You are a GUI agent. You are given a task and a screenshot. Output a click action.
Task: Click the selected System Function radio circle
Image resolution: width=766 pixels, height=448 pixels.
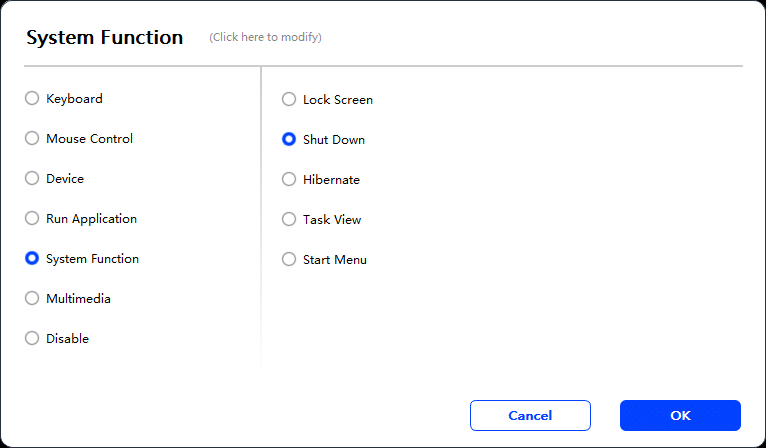[x=32, y=258]
